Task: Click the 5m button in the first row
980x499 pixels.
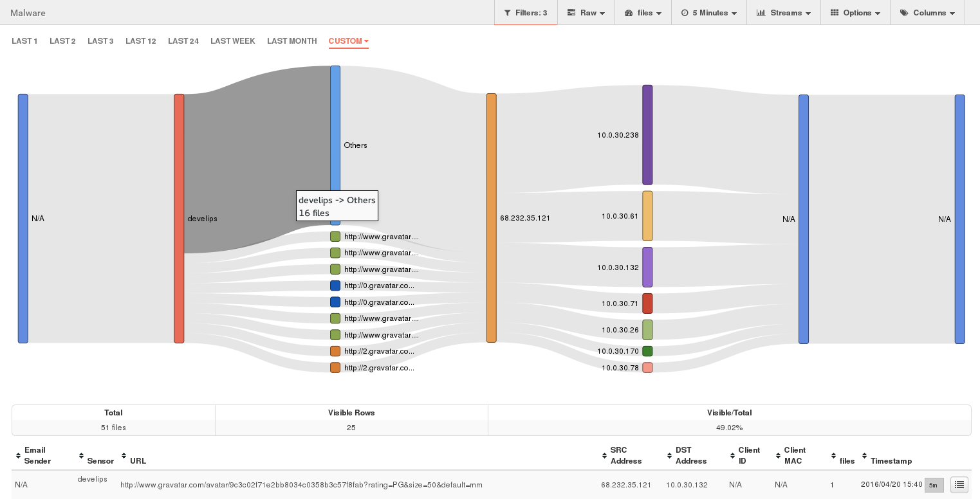Action: click(934, 485)
